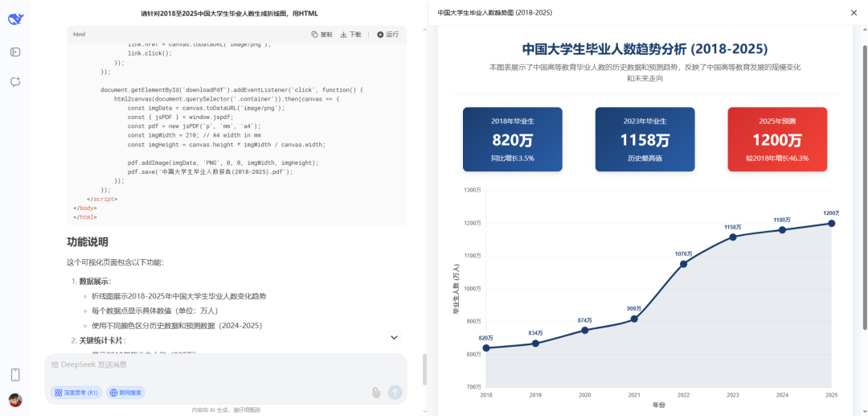Click the chart title 中国大学生毕业人数趋势分析
The width and height of the screenshot is (868, 416).
645,49
